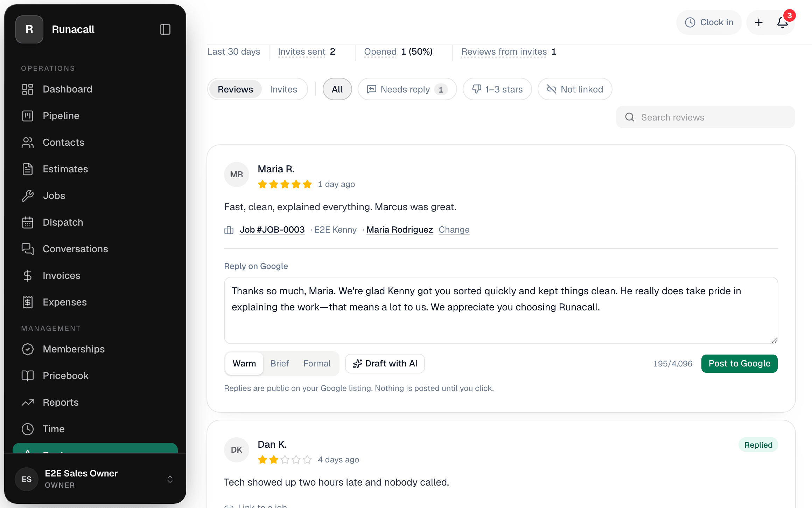Select Brief reply tone
This screenshot has height=508, width=812.
coord(280,364)
